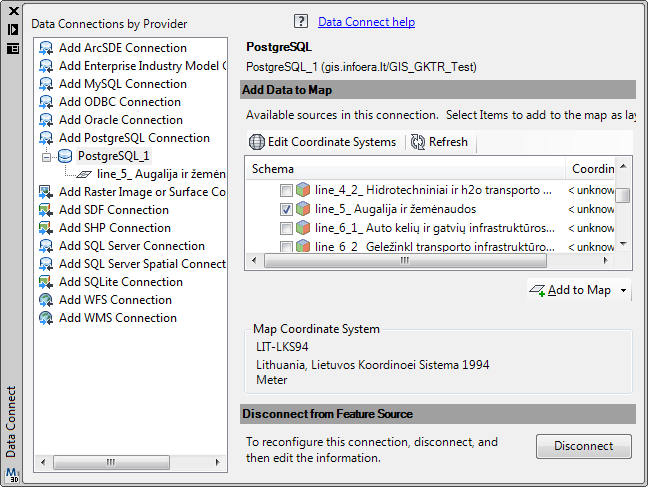Viewport: 648px width, 487px height.
Task: Close the Data Connect palette
Action: click(x=13, y=11)
